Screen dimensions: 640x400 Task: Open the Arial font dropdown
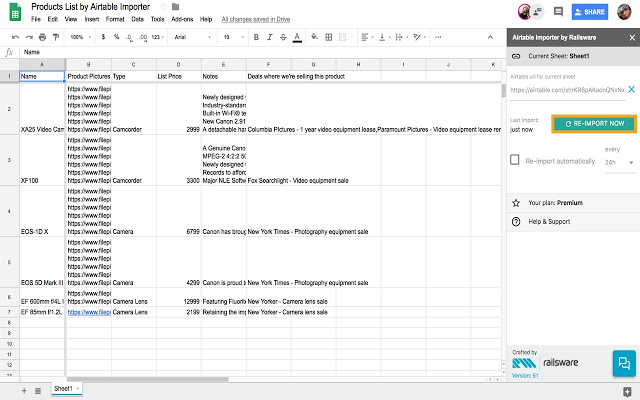(x=193, y=37)
